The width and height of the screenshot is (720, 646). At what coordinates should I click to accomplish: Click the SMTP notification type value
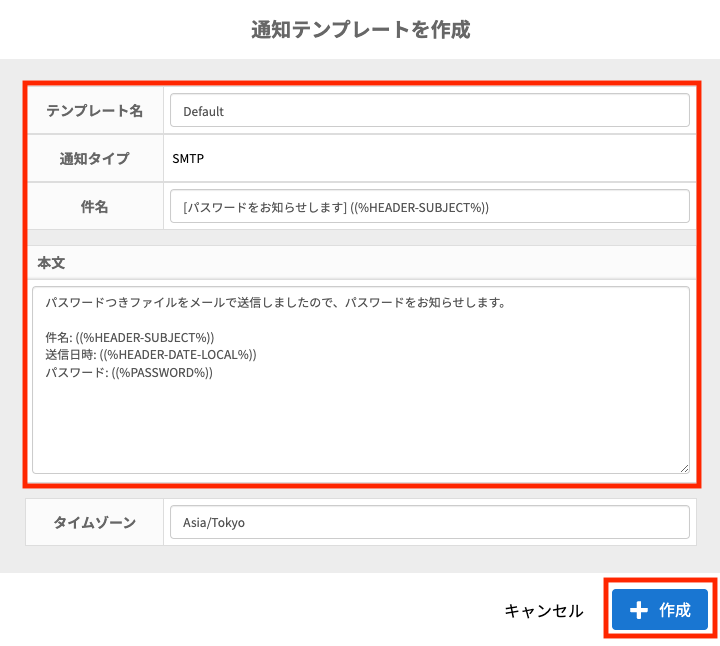(x=188, y=158)
